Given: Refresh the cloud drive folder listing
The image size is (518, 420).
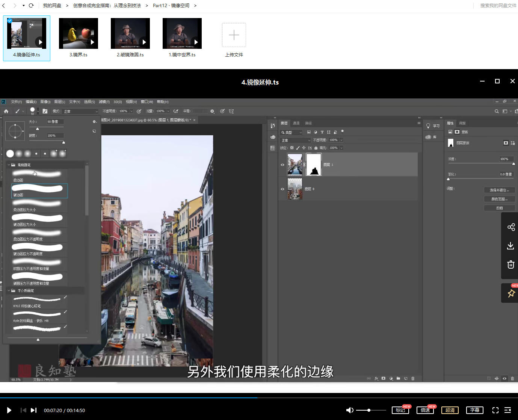Looking at the screenshot, I should [31, 6].
